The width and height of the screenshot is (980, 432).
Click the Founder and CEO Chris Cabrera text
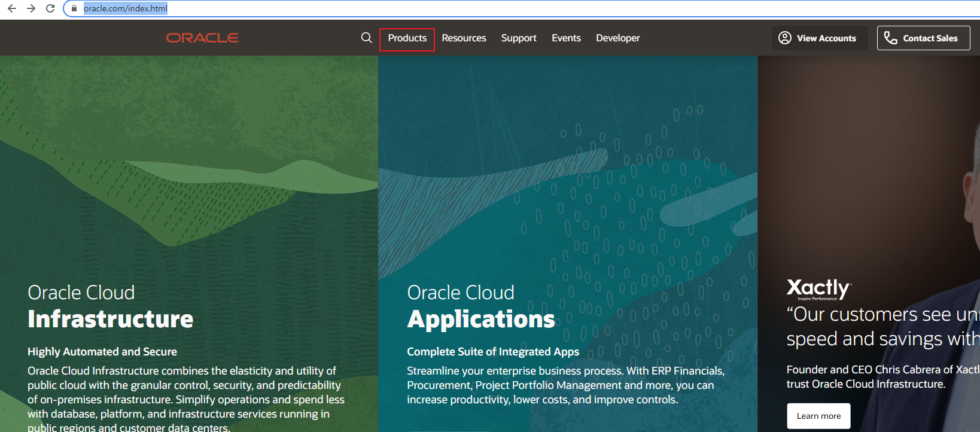pos(883,377)
